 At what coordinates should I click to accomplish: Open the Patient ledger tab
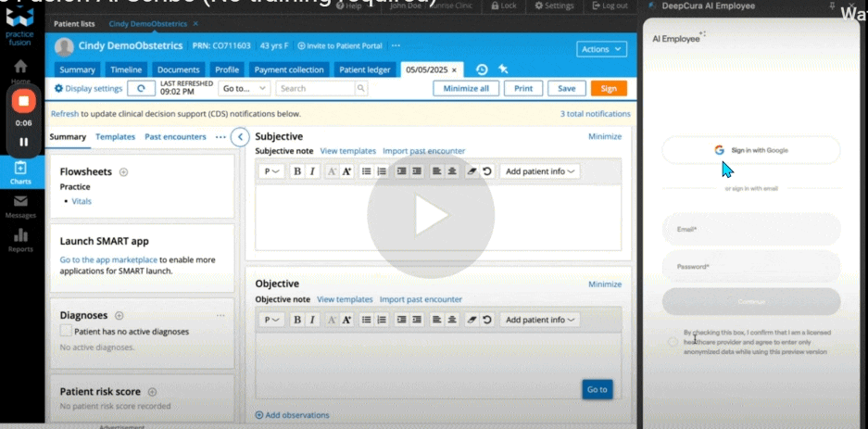click(365, 69)
